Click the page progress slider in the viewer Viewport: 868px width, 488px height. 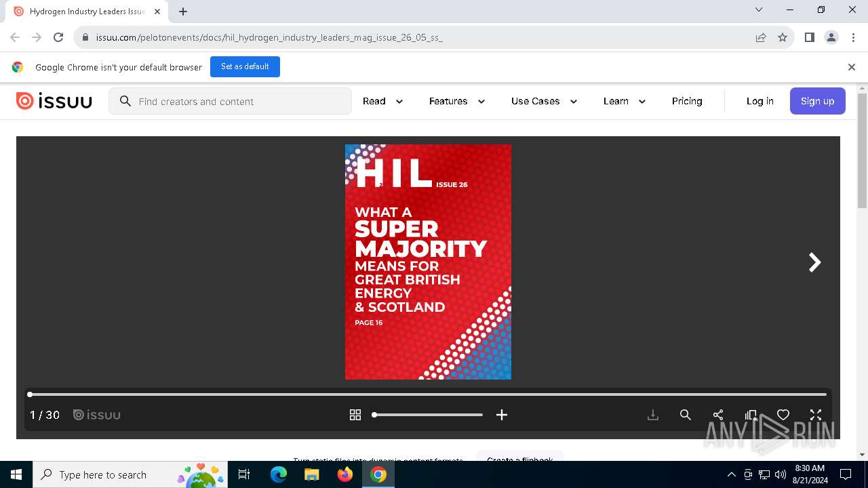click(429, 394)
